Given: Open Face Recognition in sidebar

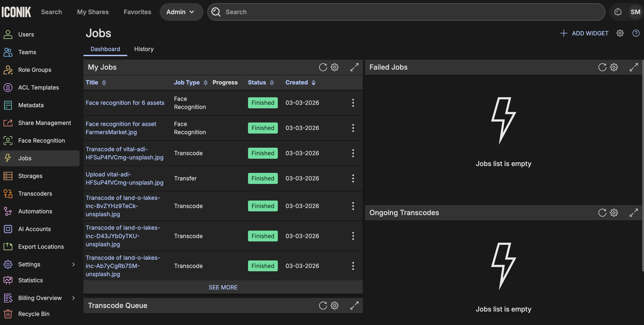Looking at the screenshot, I should (41, 141).
